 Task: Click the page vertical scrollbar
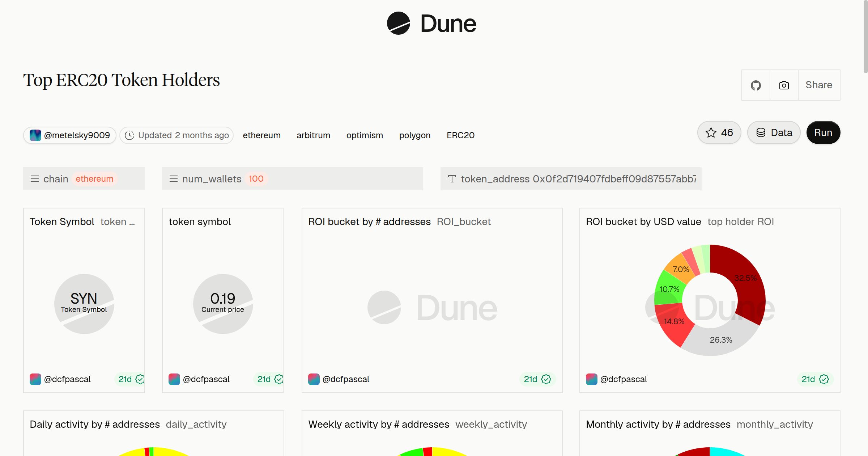click(865, 36)
